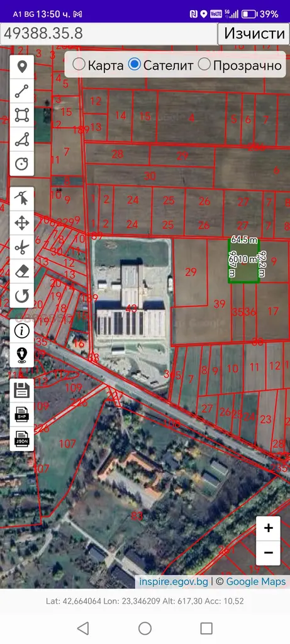The width and height of the screenshot is (290, 644).
Task: Choose the scissors cut tool
Action: click(22, 247)
